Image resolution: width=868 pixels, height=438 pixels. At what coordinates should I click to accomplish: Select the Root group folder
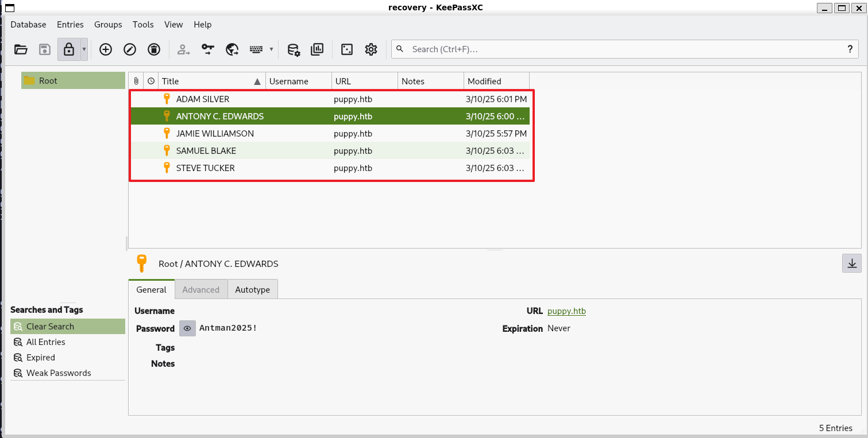48,81
